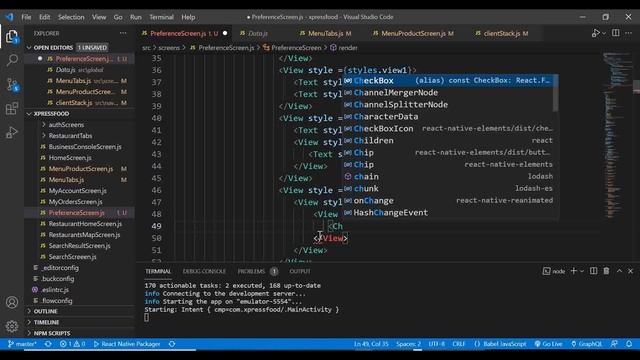Screen dimensions: 640x360
Task: Click the Run Code play icon
Action: 596,33
